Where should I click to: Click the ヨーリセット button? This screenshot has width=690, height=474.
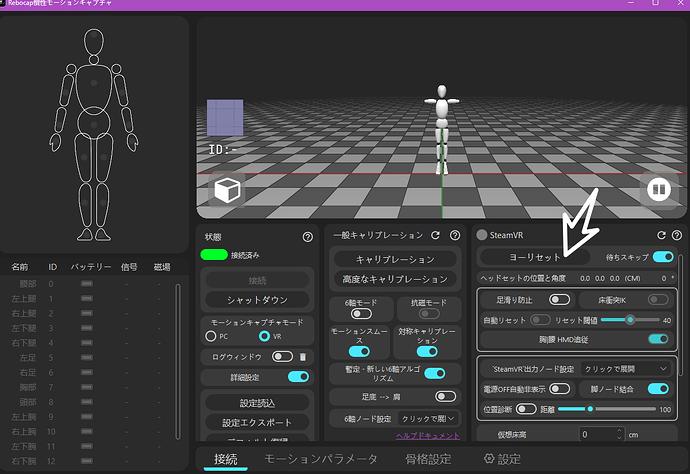click(534, 257)
